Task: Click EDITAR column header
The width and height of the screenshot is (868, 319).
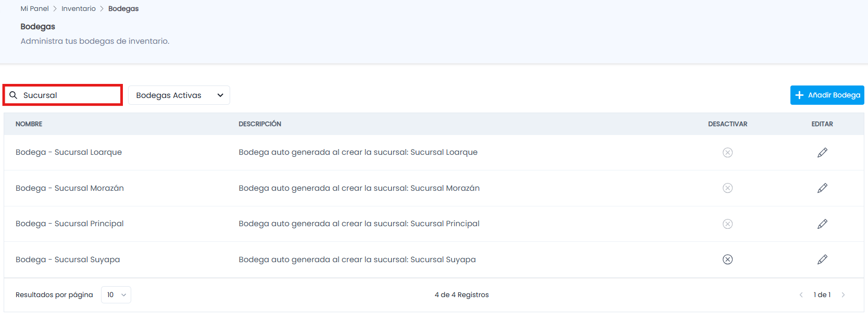Action: (x=822, y=124)
